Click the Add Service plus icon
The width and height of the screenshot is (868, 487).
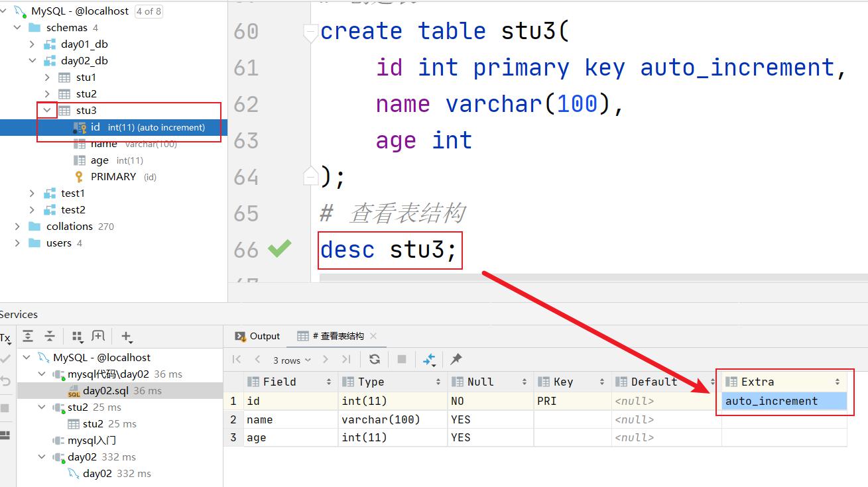click(x=127, y=337)
